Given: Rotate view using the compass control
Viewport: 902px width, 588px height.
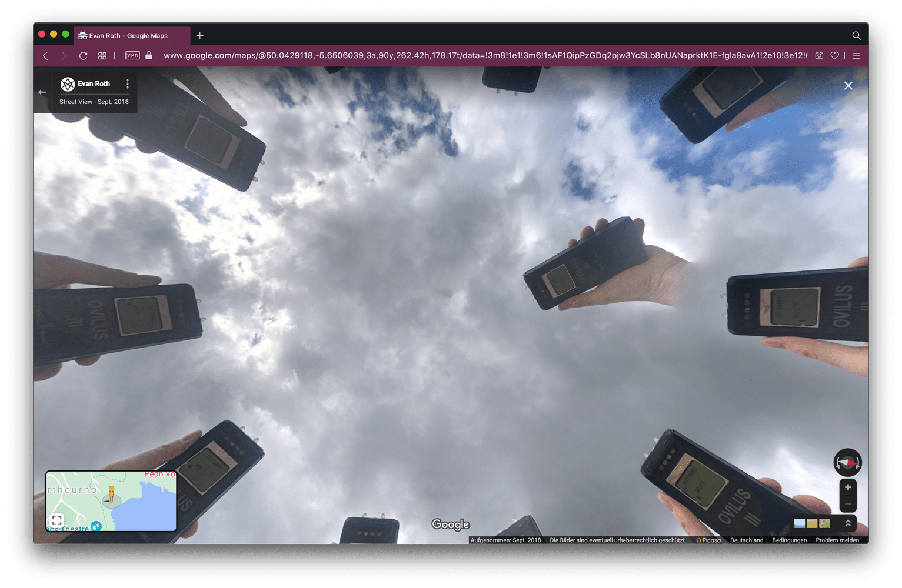Looking at the screenshot, I should coord(847,463).
